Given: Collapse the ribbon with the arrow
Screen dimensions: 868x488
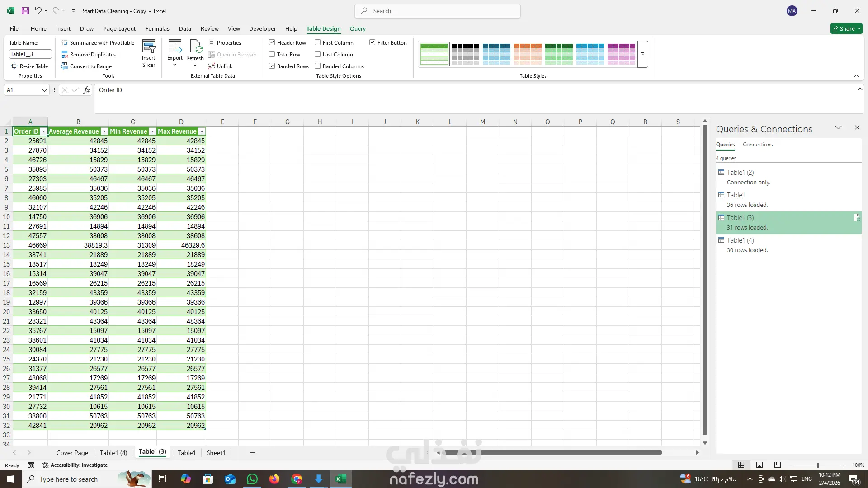Looking at the screenshot, I should tap(856, 75).
